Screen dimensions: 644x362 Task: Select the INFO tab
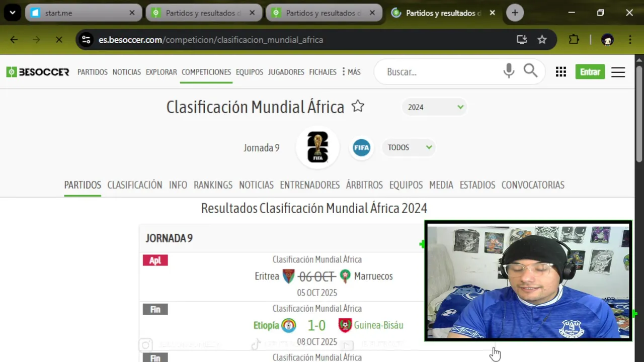pos(178,185)
